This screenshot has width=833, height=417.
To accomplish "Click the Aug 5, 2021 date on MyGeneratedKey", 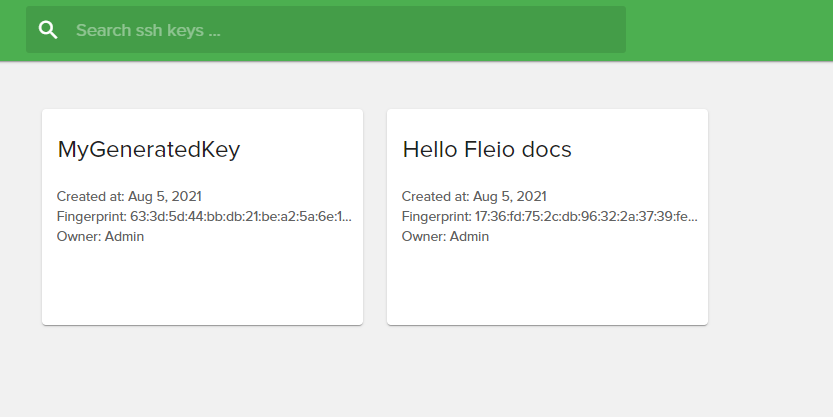I will pyautogui.click(x=165, y=196).
